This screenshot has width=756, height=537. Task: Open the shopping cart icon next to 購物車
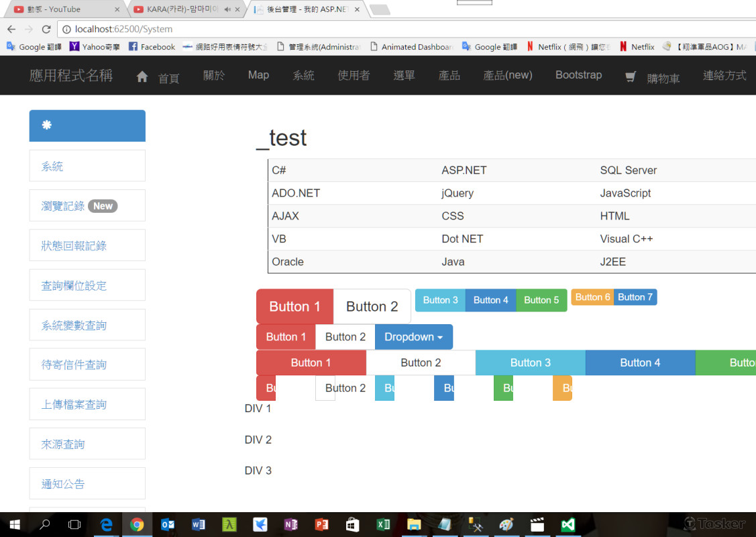tap(629, 77)
